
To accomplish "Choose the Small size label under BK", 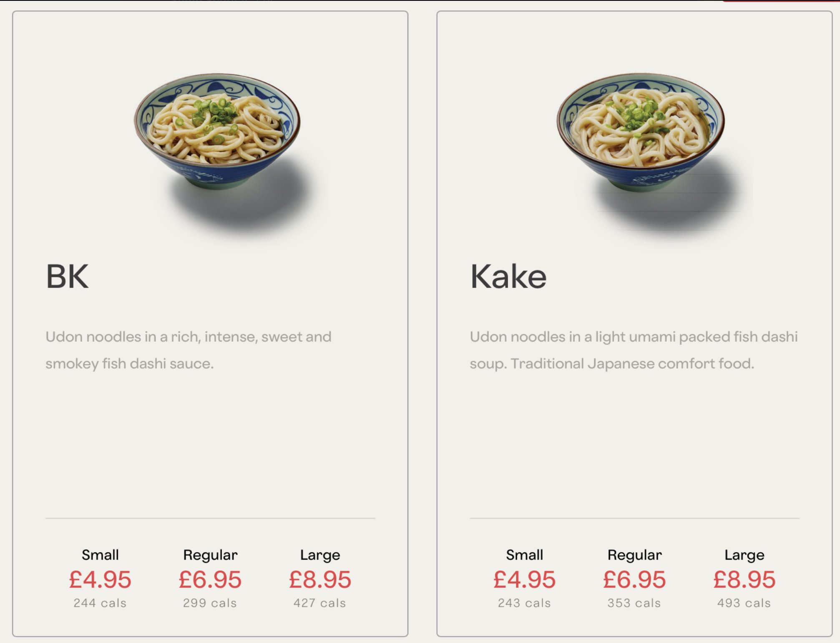I will 100,555.
